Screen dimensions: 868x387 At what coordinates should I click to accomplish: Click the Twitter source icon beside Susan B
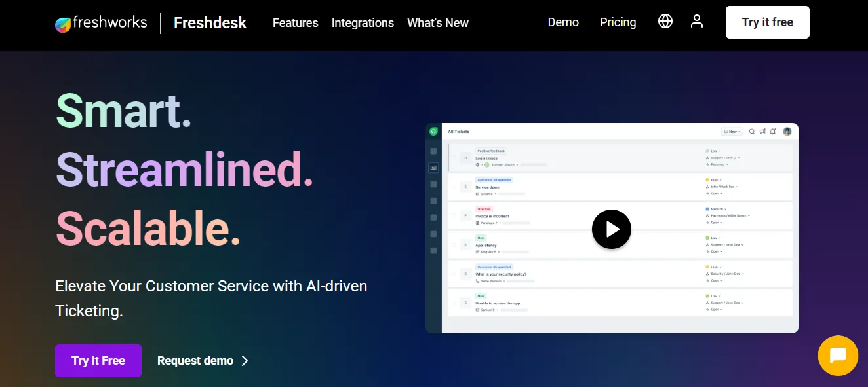[478, 194]
